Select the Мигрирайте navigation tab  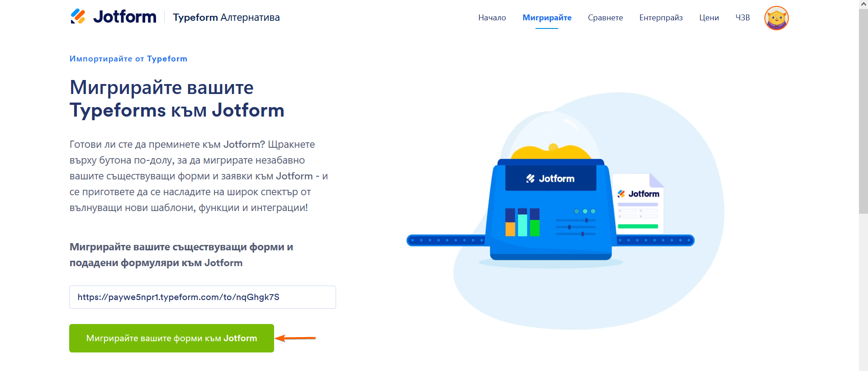(x=547, y=18)
